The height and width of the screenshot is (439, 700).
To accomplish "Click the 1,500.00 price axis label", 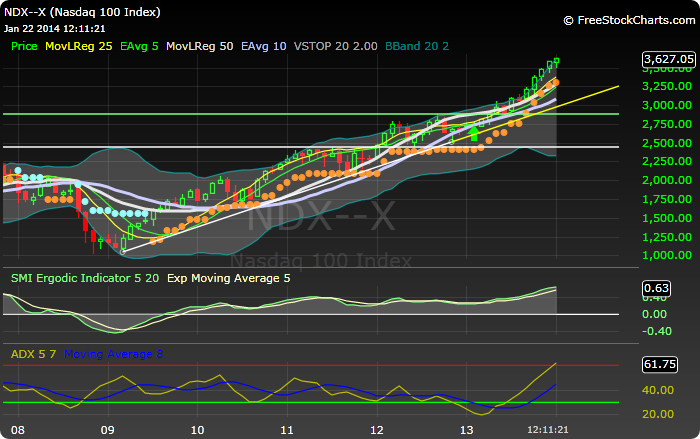I will point(667,218).
